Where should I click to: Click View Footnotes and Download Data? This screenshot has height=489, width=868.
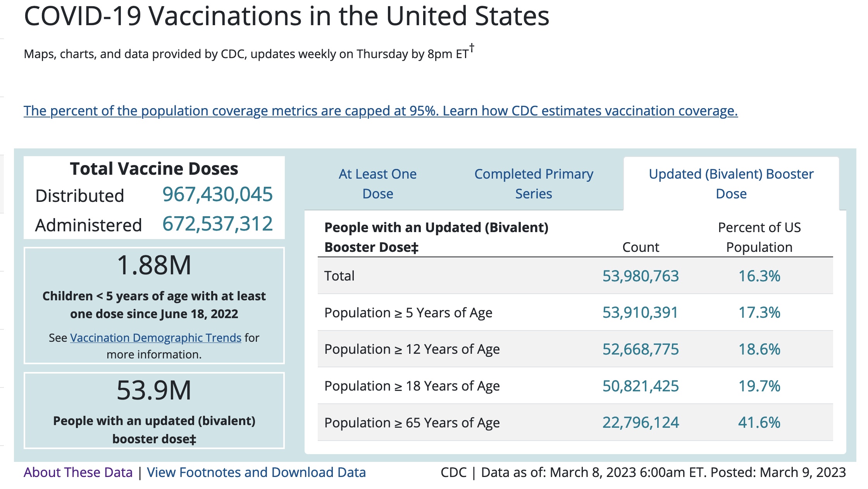tap(256, 472)
